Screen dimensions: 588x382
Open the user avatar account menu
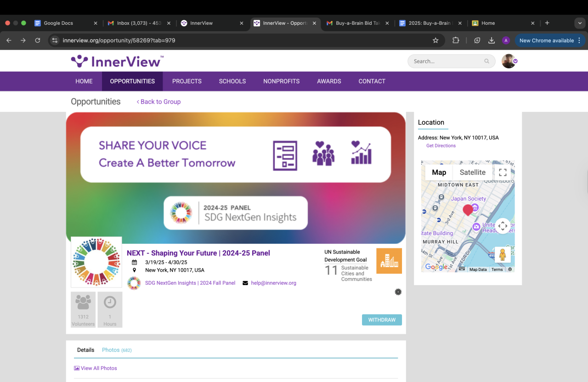pyautogui.click(x=509, y=61)
